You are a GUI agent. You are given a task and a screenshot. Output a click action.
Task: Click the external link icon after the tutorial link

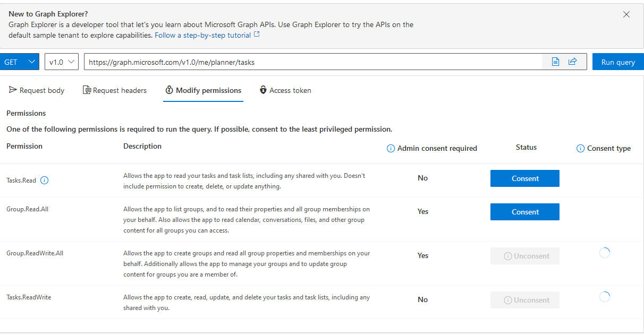[x=257, y=35]
